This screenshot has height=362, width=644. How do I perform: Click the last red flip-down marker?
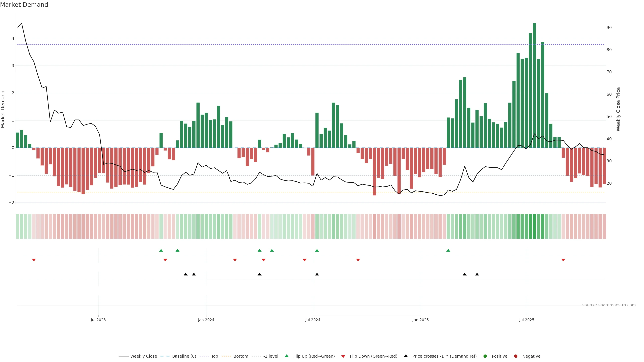[x=563, y=260]
